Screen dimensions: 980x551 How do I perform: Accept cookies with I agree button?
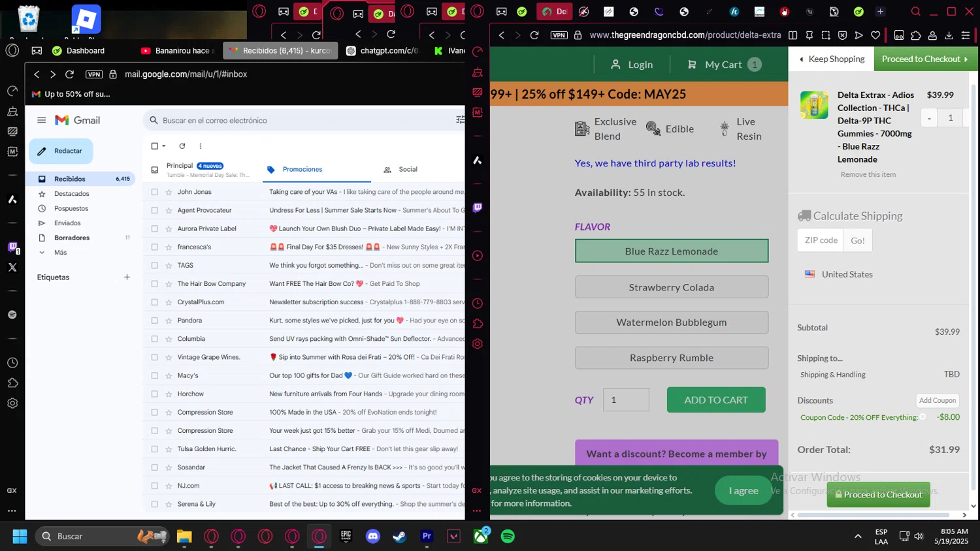743,491
